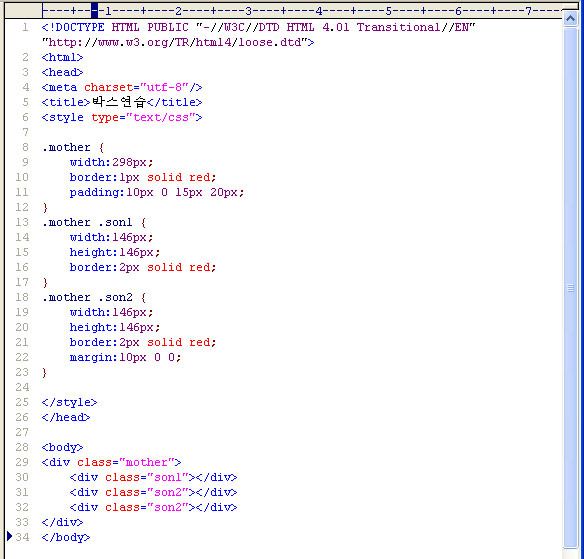Click the style type text/css line
Screen dimensions: 584x559
tap(122, 117)
